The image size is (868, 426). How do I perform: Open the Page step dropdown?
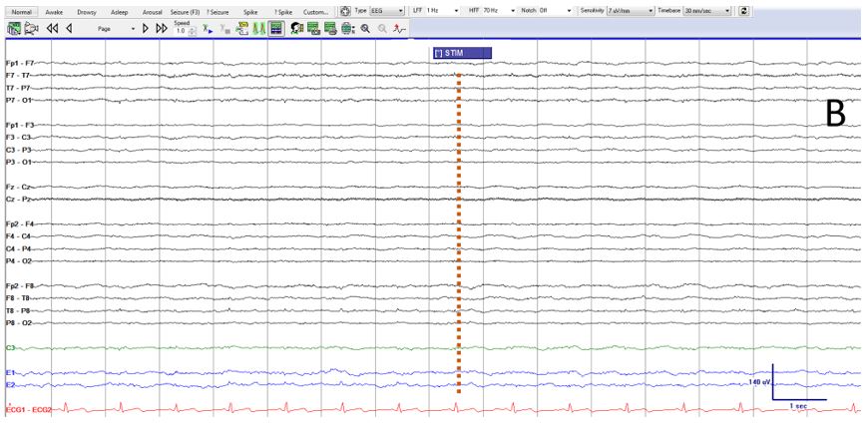pos(116,29)
